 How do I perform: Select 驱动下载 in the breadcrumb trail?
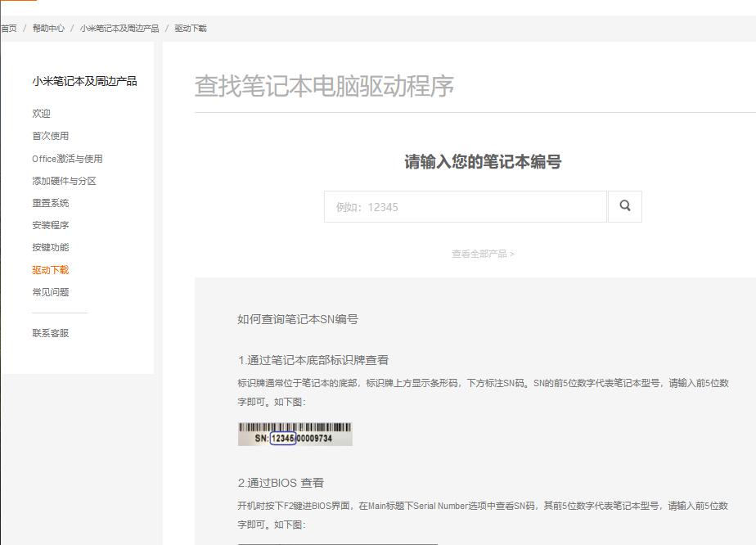(189, 28)
